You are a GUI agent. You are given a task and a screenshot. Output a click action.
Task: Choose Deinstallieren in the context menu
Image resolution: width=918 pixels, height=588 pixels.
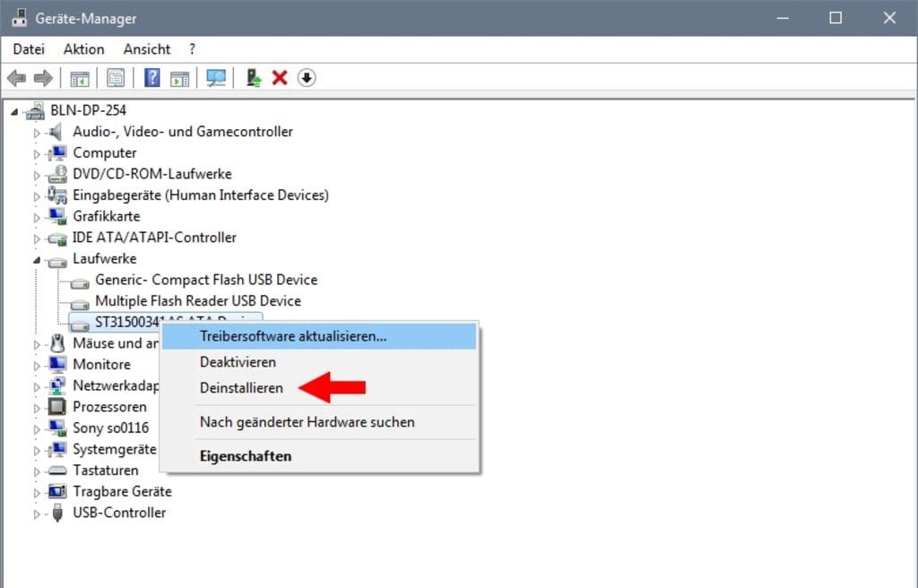[320, 388]
